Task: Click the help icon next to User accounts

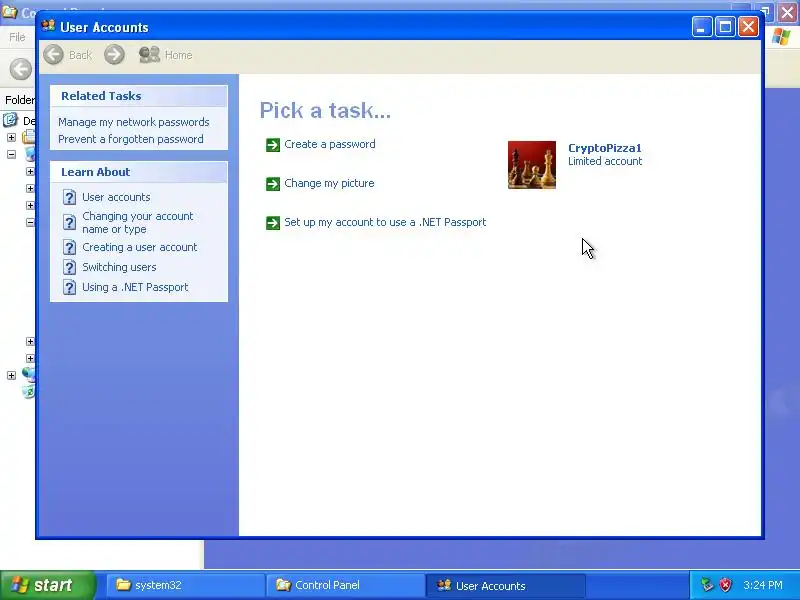Action: tap(69, 197)
